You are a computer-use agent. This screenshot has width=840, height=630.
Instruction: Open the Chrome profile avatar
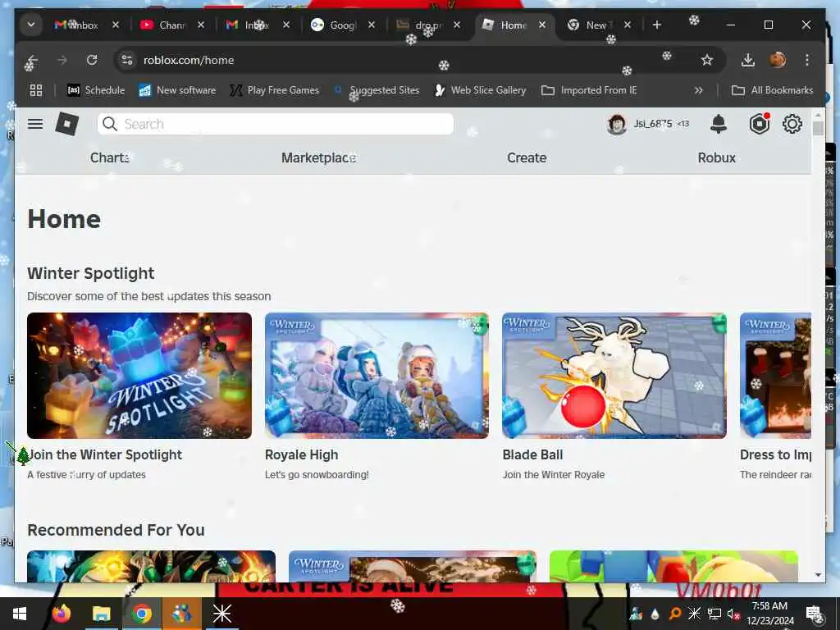778,60
